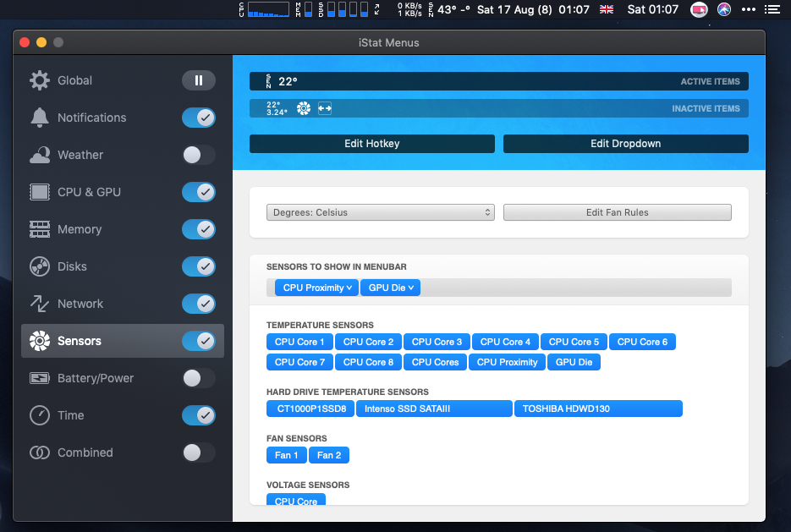The image size is (791, 532).
Task: Click the Memory module icon
Action: pos(40,229)
